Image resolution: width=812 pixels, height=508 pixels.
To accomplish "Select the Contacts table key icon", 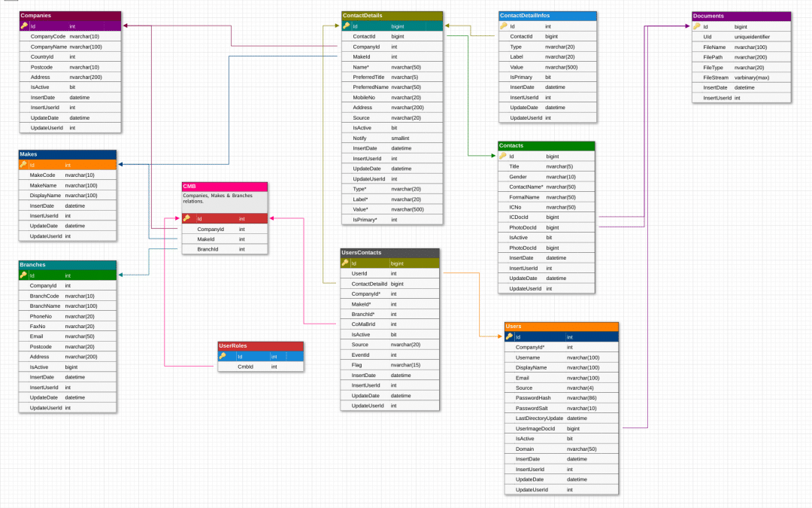I will click(x=503, y=156).
